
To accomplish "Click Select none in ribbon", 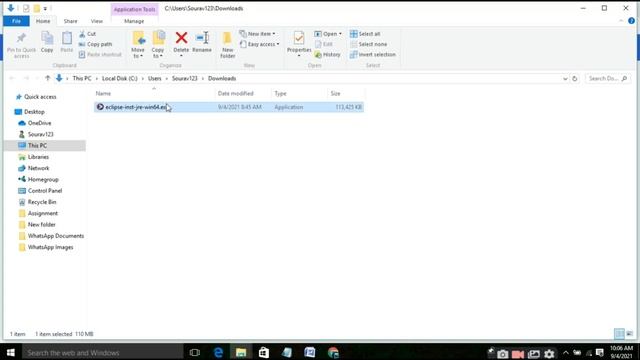I will [x=369, y=44].
